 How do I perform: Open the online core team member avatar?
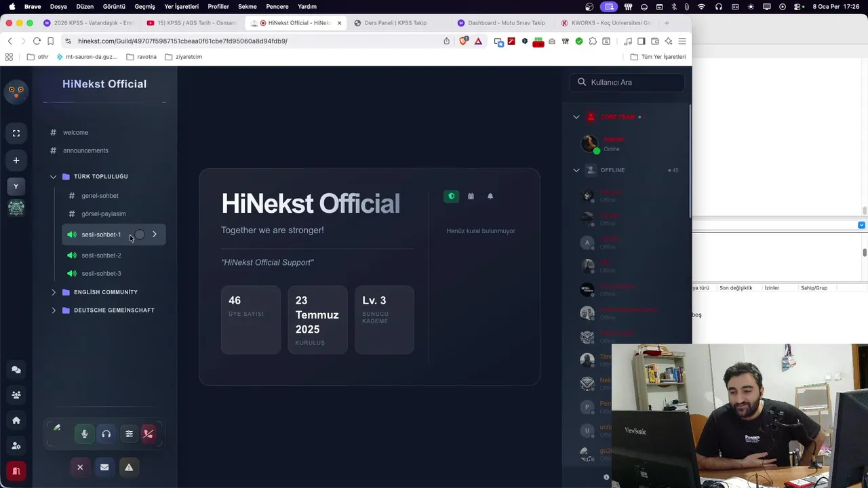(589, 144)
